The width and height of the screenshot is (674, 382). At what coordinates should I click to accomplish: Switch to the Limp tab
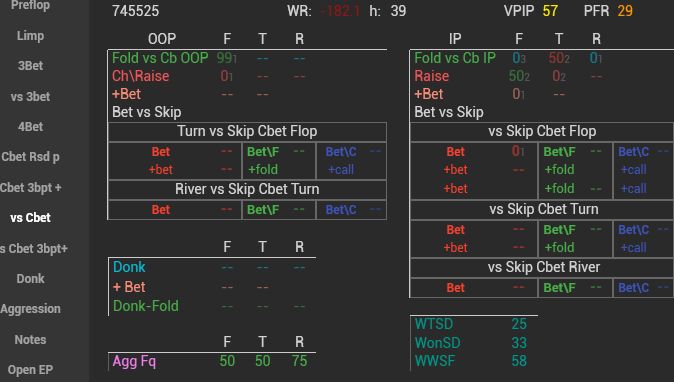(30, 36)
